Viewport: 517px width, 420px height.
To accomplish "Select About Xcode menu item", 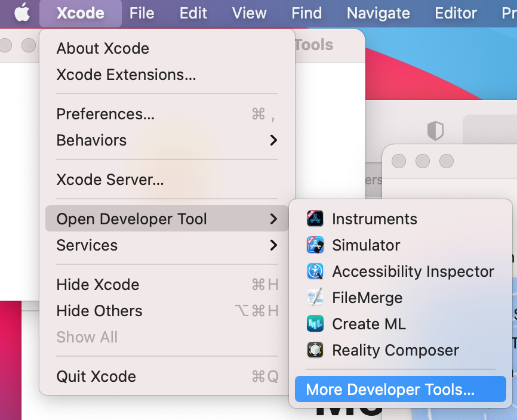I will pos(103,48).
